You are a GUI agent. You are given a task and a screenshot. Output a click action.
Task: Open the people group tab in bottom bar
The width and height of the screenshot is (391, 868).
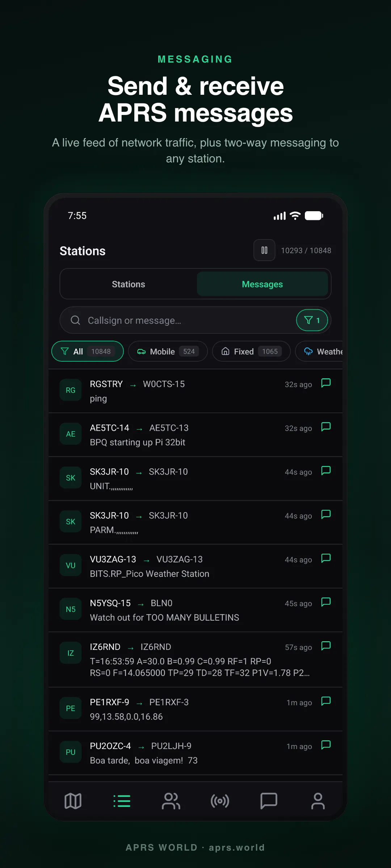171,801
